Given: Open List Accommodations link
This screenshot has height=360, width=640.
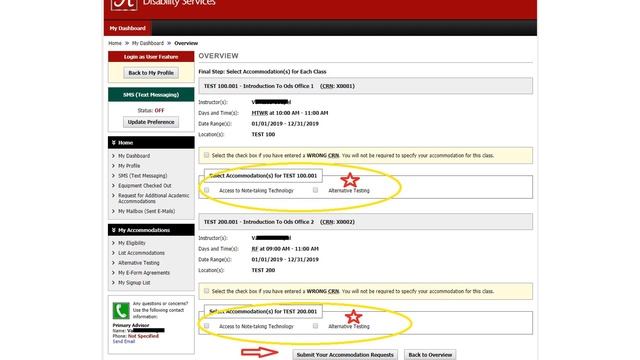Looking at the screenshot, I should tap(141, 253).
